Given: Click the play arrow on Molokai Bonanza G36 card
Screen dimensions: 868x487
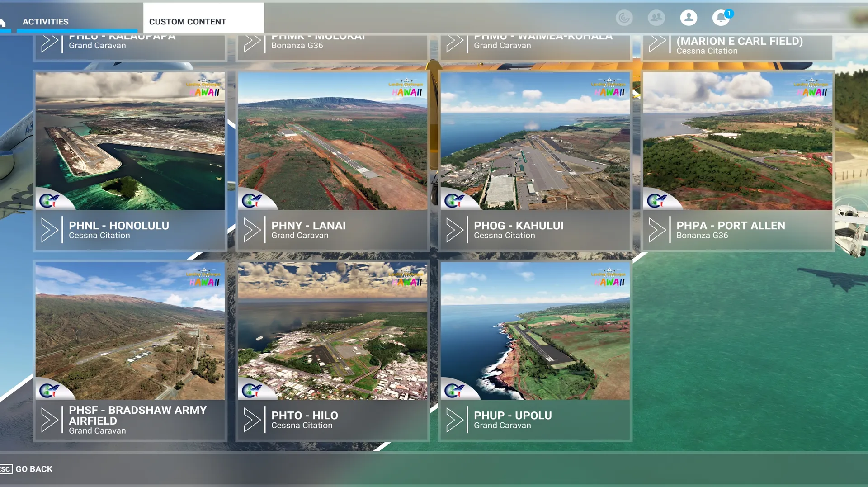Looking at the screenshot, I should 252,43.
